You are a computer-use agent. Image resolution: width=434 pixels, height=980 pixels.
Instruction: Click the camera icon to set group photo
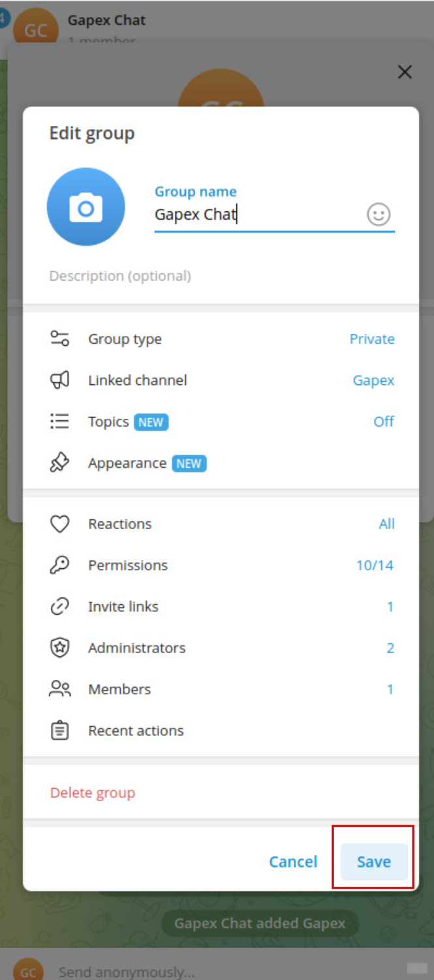(x=85, y=207)
